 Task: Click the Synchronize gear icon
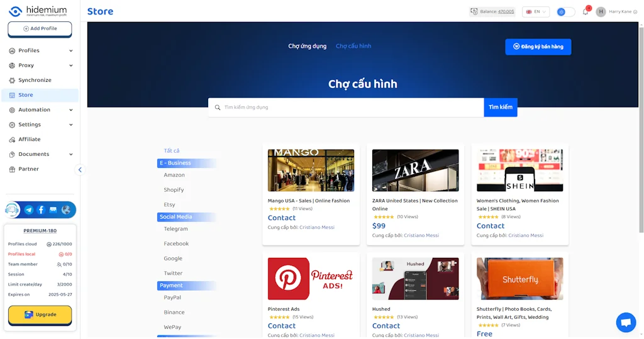tap(12, 80)
